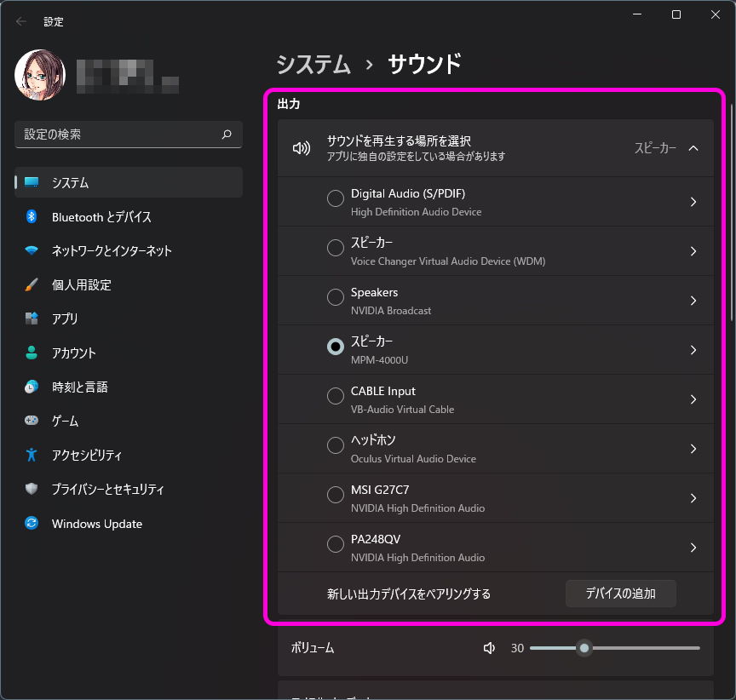Viewport: 736px width, 700px height.
Task: Click the search magnifier icon
Action: pyautogui.click(x=227, y=135)
